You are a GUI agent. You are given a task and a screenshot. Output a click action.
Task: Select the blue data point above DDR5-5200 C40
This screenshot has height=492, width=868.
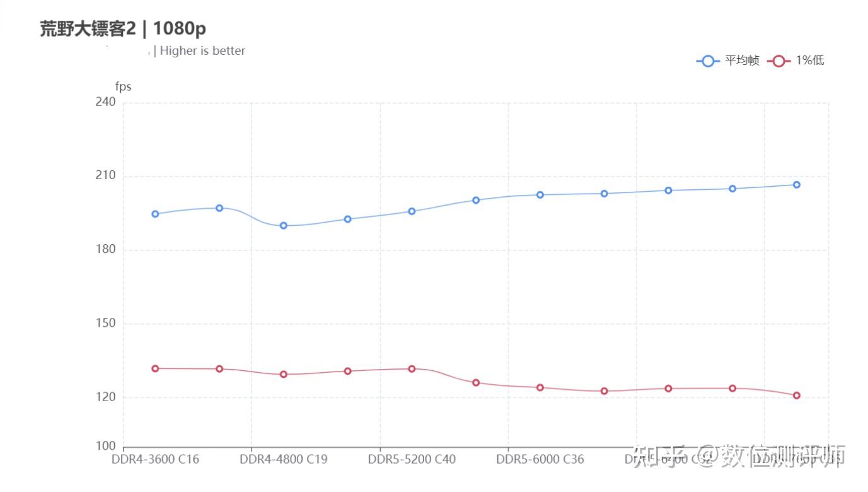(x=412, y=211)
